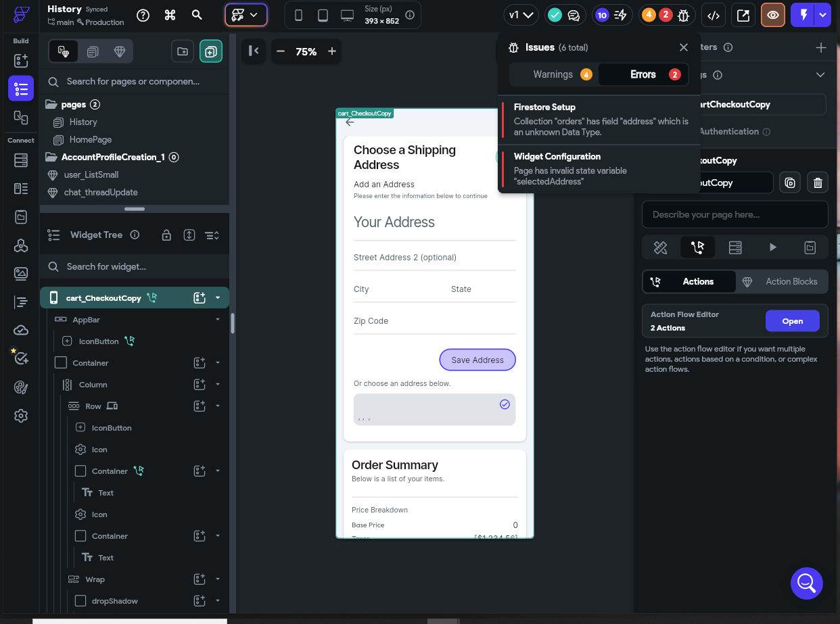Collapse the pages folder
This screenshot has width=840, height=624.
click(x=51, y=104)
